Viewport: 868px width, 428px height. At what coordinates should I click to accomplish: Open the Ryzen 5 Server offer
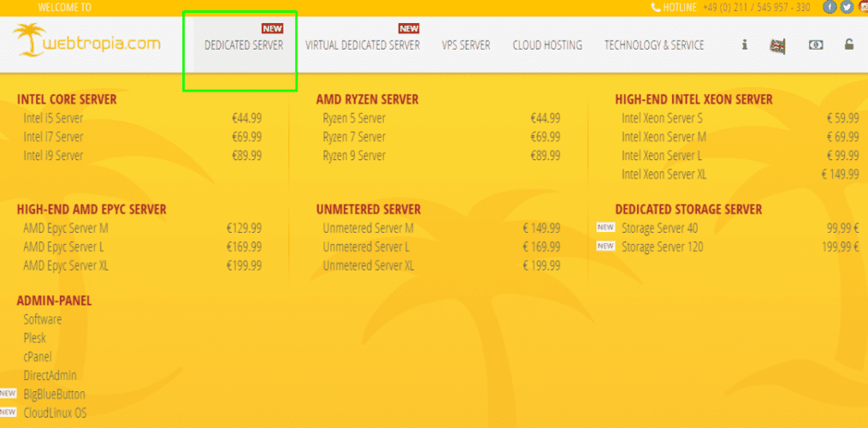tap(354, 118)
